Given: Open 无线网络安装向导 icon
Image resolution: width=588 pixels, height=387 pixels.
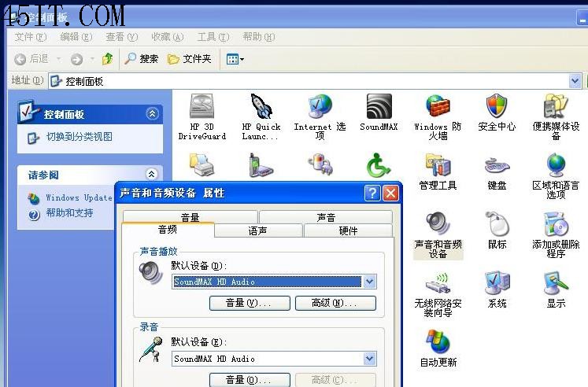Looking at the screenshot, I should (438, 283).
